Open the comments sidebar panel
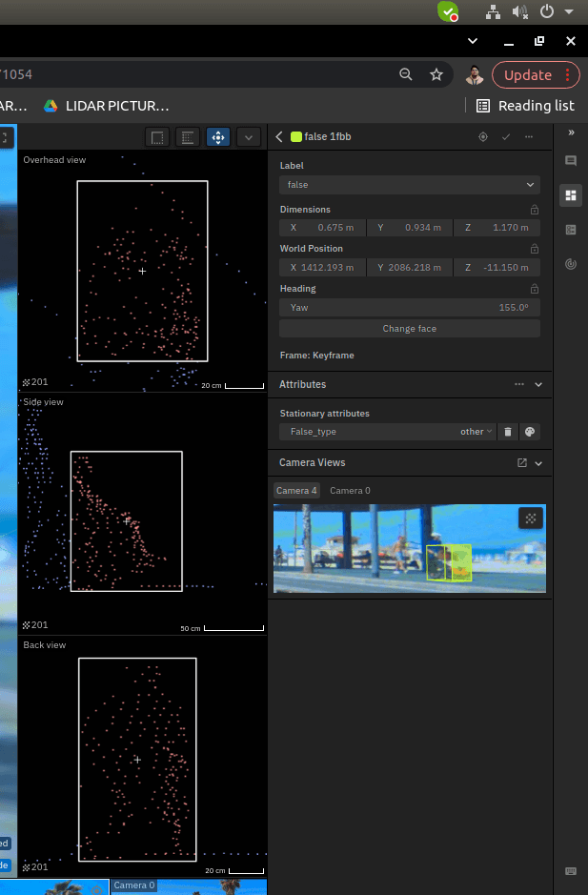 (x=570, y=161)
